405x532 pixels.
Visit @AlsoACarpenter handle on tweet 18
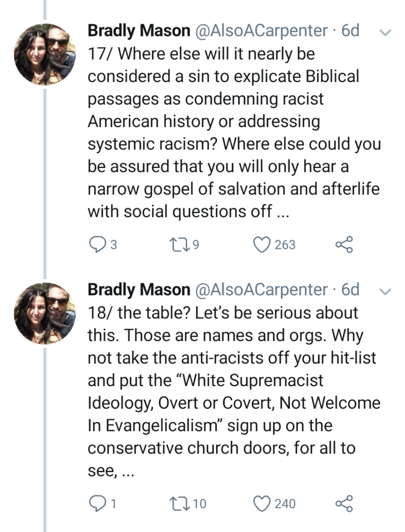click(261, 290)
